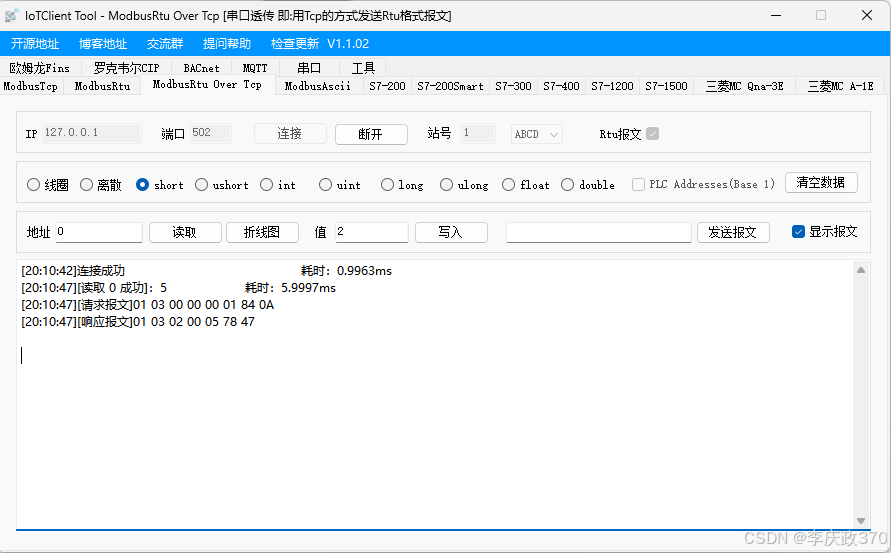Switch to the 三菱MC Qna-3E tab
Image resolution: width=891 pixels, height=553 pixels.
pyautogui.click(x=744, y=86)
